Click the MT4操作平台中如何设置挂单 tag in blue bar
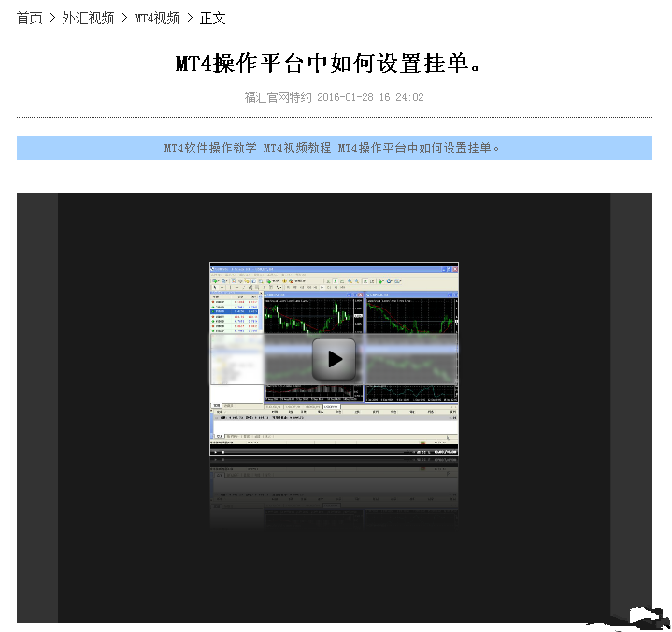Screen dimensions: 672x632 pos(419,148)
